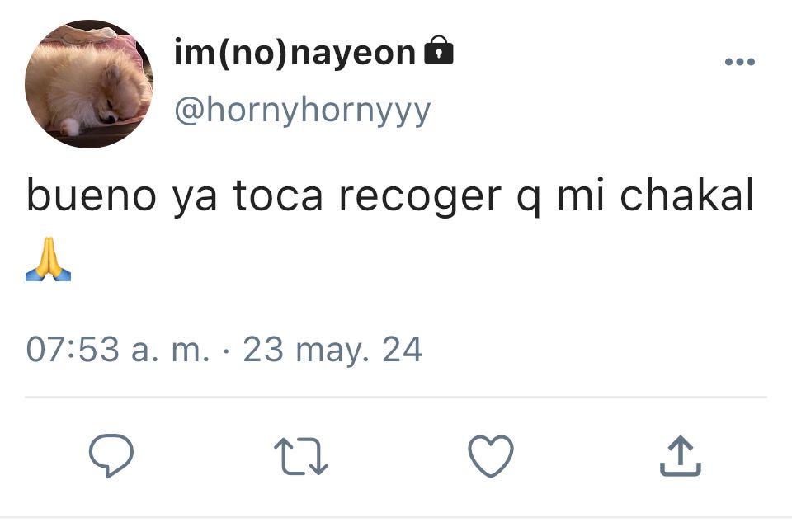Click the padlock icon beside im(no)nayeon
The image size is (792, 532).
click(438, 50)
